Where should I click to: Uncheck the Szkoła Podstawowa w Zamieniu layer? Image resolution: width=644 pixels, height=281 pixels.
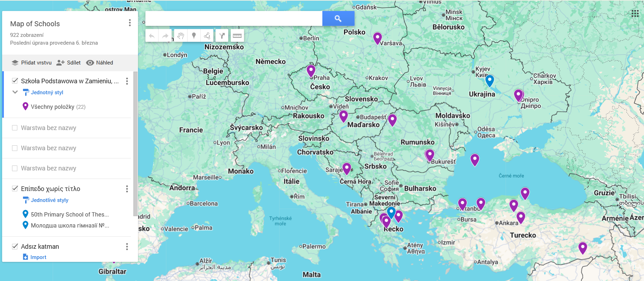point(15,81)
